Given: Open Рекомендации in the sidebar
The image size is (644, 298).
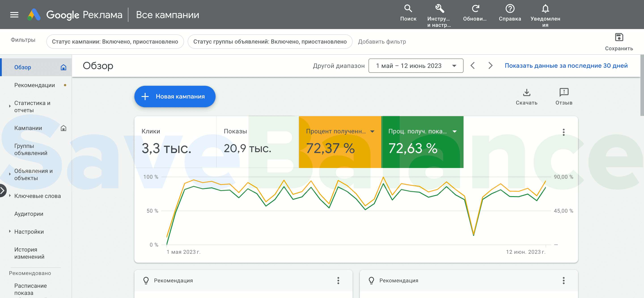Looking at the screenshot, I should coord(34,85).
